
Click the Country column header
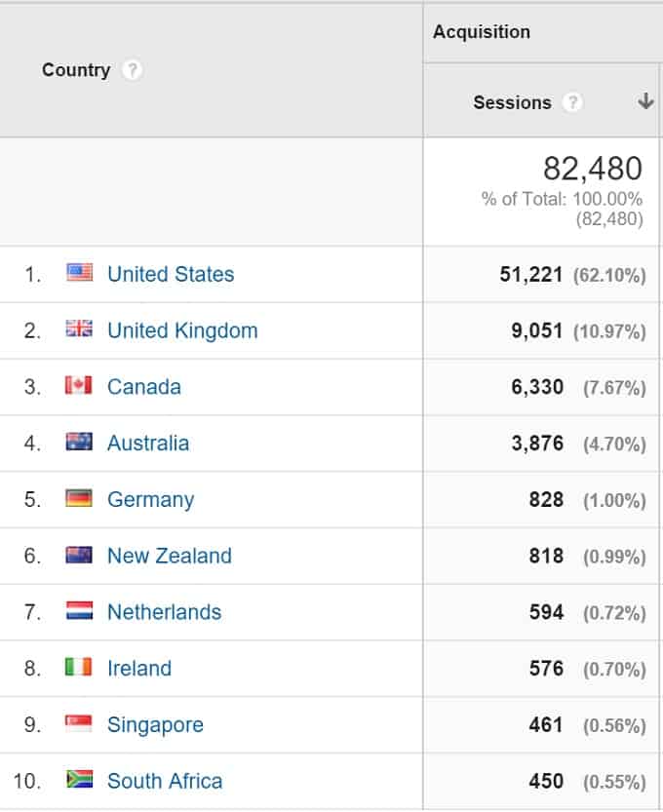pos(76,70)
